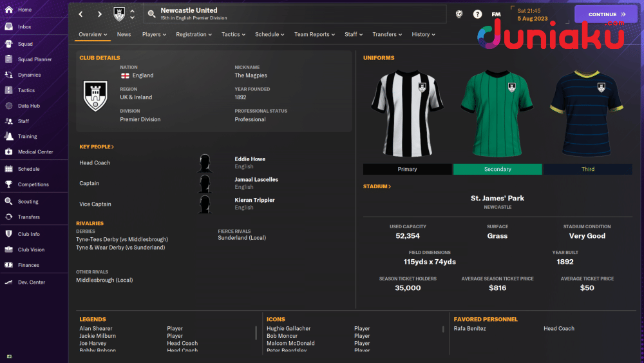
Task: Click the green secondary jersey
Action: 497,113
